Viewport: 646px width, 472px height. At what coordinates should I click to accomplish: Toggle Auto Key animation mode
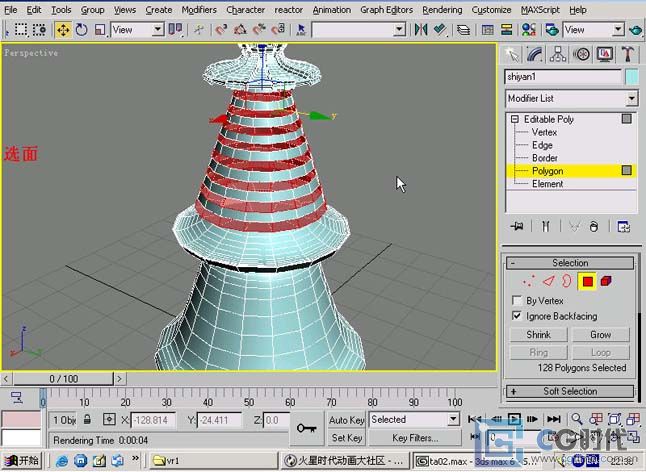[x=346, y=420]
